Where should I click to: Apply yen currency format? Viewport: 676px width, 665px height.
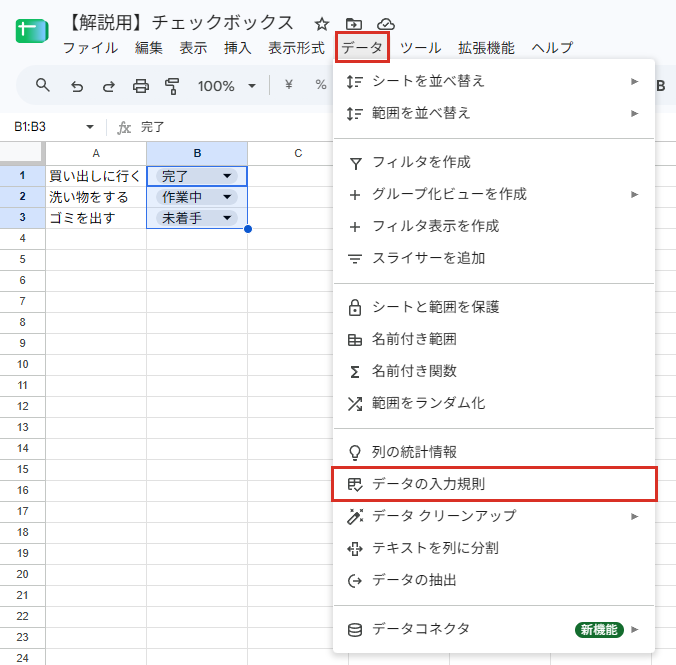(288, 85)
